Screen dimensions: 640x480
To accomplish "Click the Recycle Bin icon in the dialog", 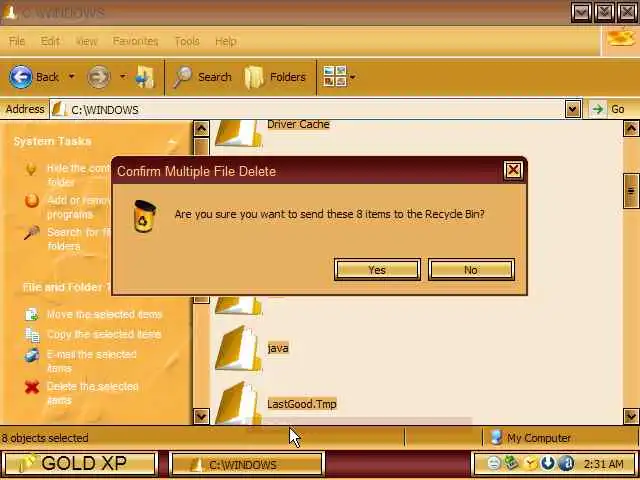I will [144, 216].
